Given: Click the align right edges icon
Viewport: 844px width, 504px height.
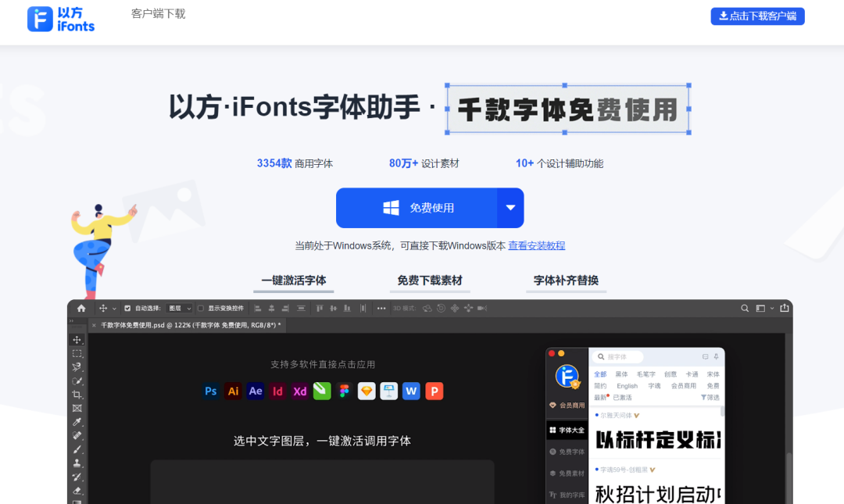Looking at the screenshot, I should pos(285,309).
